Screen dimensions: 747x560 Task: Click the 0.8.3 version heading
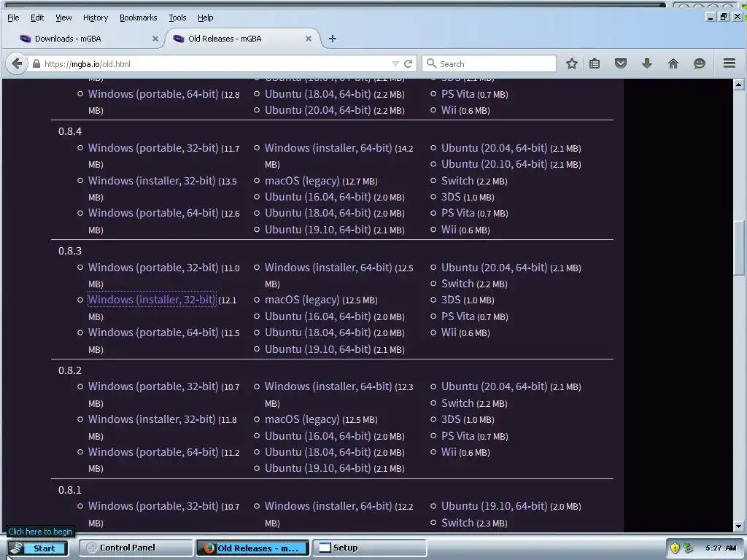point(70,251)
